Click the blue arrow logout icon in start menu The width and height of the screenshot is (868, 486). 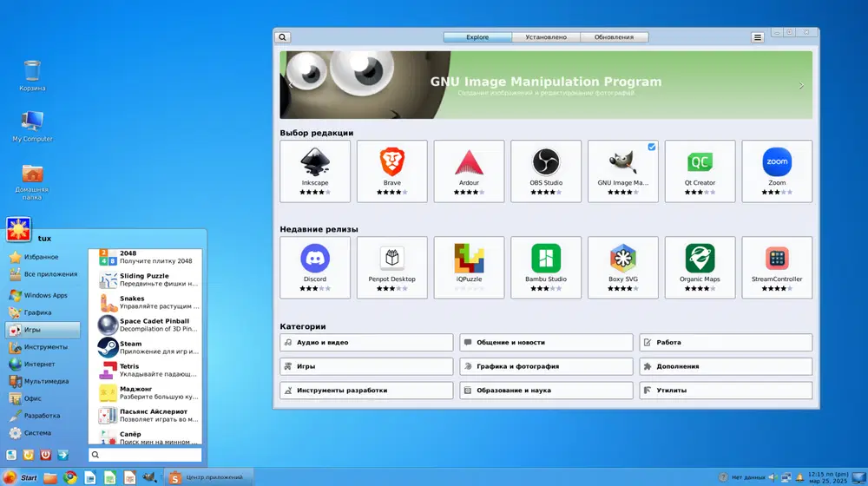point(63,455)
